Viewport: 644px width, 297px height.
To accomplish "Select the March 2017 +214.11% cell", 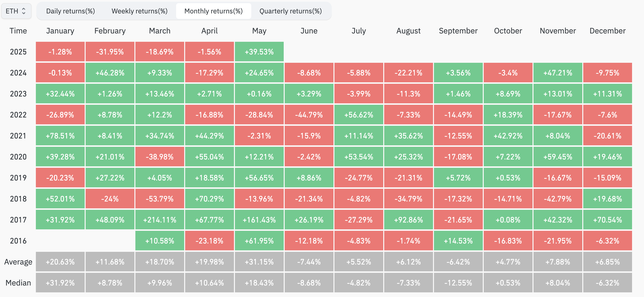I will coord(160,220).
